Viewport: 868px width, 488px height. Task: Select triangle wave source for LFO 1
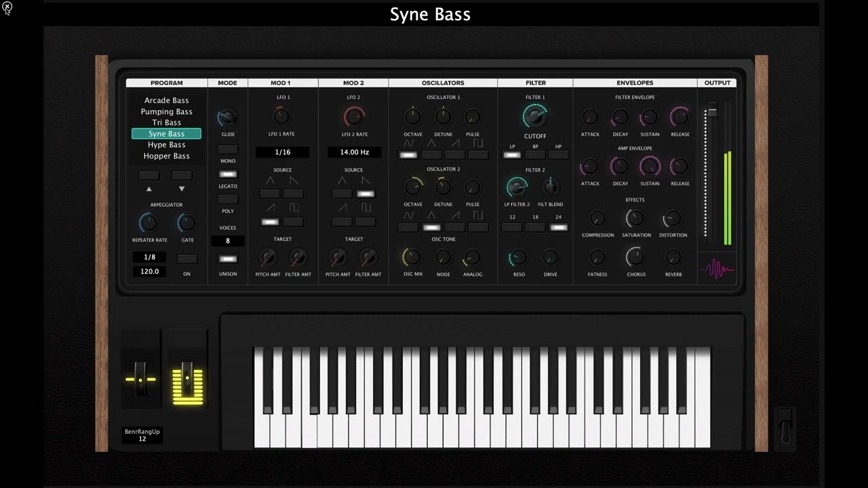pos(270,194)
